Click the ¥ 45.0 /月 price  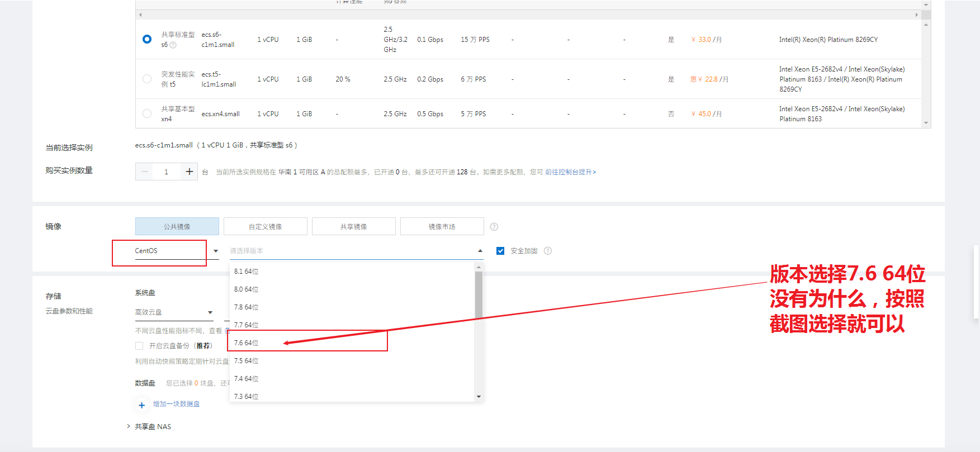point(707,114)
